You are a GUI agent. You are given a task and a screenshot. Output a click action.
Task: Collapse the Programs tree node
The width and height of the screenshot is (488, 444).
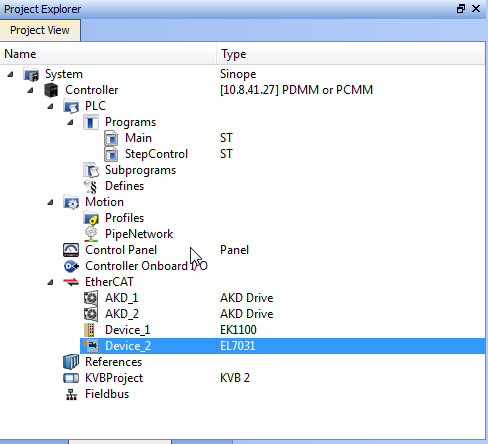coord(70,122)
